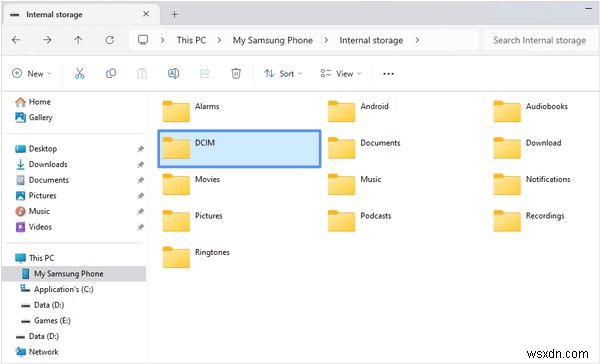This screenshot has width=600, height=364.
Task: Select the Notifications folder
Action: pyautogui.click(x=532, y=184)
